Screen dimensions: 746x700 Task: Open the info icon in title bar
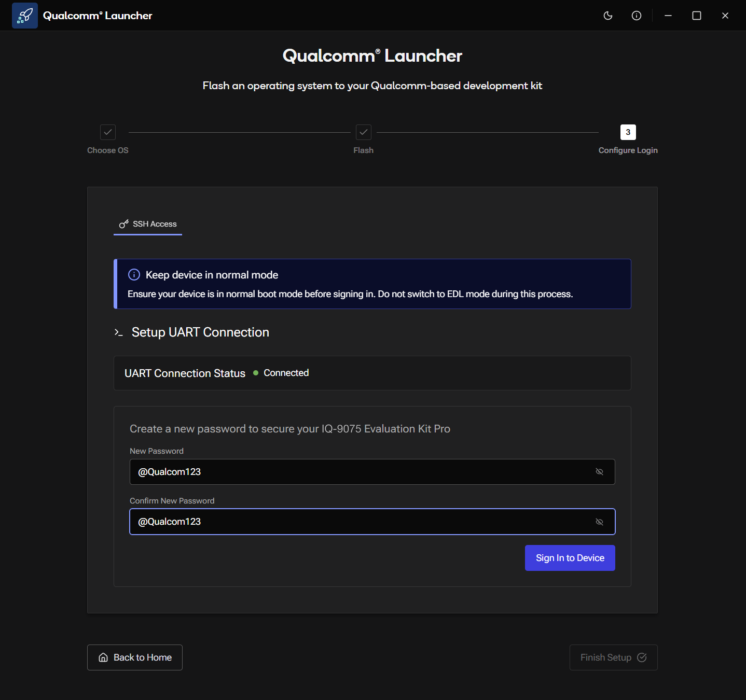point(637,16)
